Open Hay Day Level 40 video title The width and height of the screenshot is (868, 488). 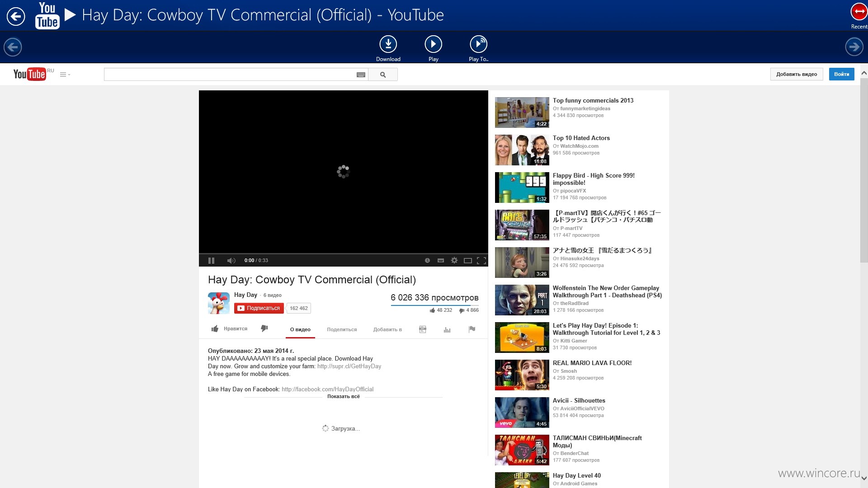[x=577, y=475]
